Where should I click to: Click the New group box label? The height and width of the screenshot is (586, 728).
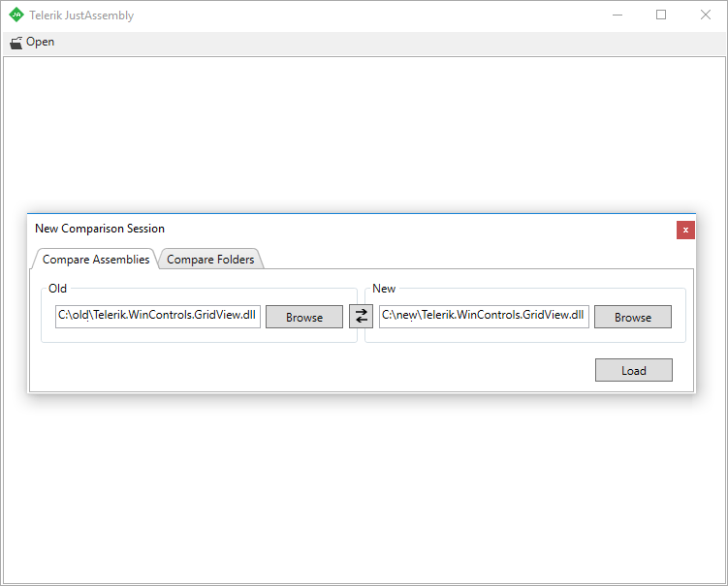click(x=384, y=289)
